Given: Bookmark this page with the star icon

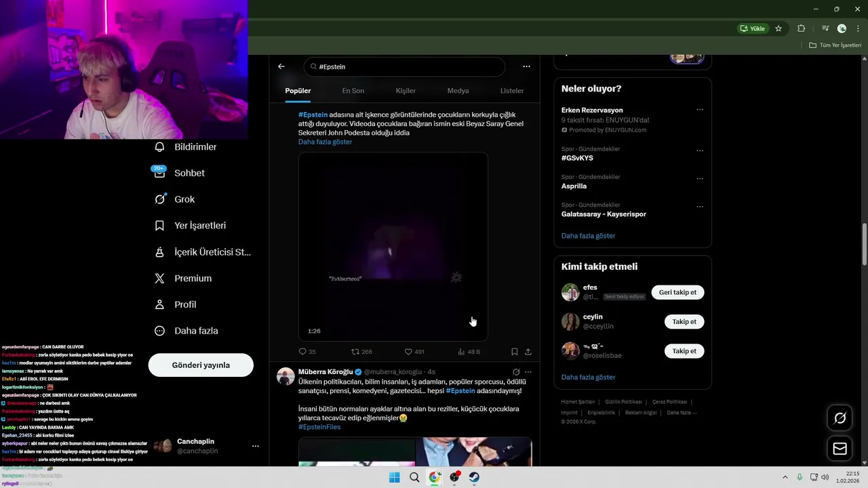Looking at the screenshot, I should [x=778, y=28].
